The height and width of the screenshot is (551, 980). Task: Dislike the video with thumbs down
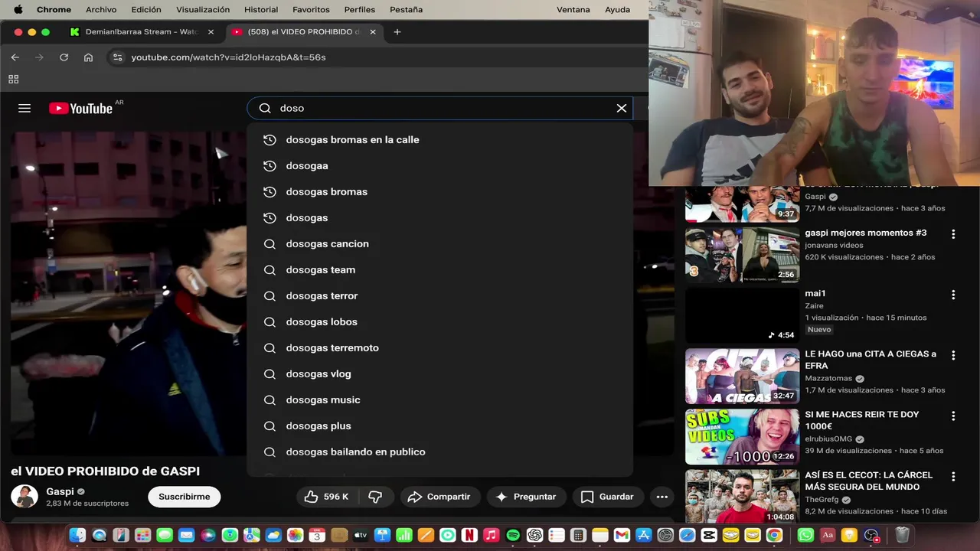coord(375,497)
